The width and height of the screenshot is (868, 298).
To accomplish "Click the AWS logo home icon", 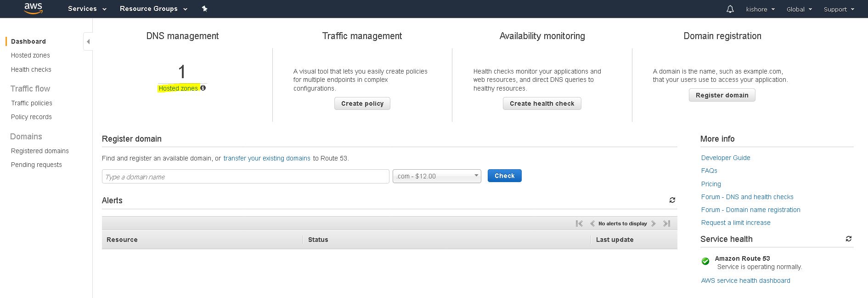I will pos(33,8).
